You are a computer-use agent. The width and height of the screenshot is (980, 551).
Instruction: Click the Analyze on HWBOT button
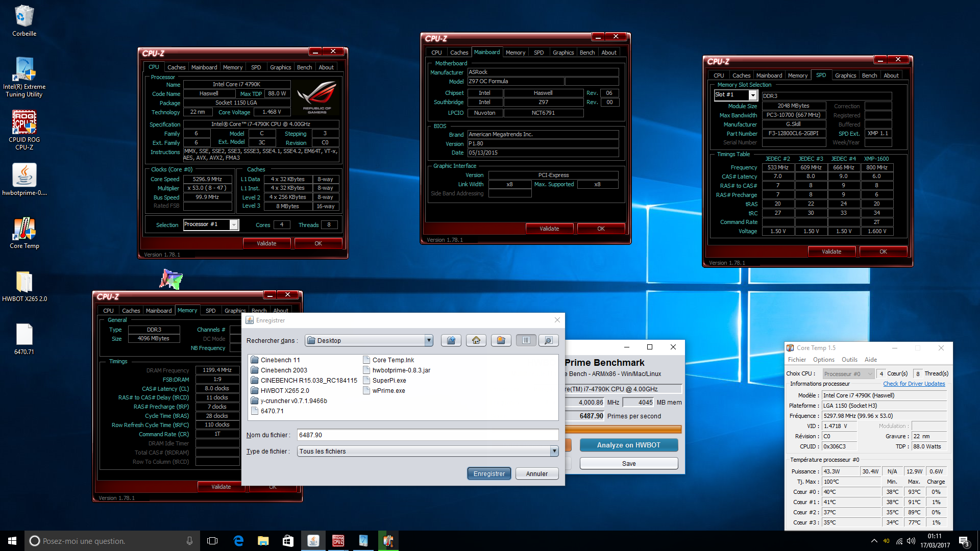pyautogui.click(x=628, y=445)
